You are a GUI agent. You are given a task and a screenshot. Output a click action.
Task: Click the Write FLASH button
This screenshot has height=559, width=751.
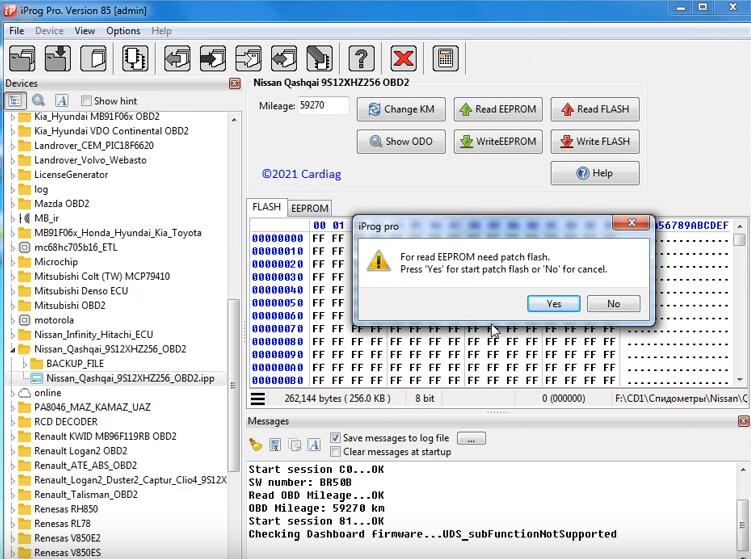pos(595,141)
